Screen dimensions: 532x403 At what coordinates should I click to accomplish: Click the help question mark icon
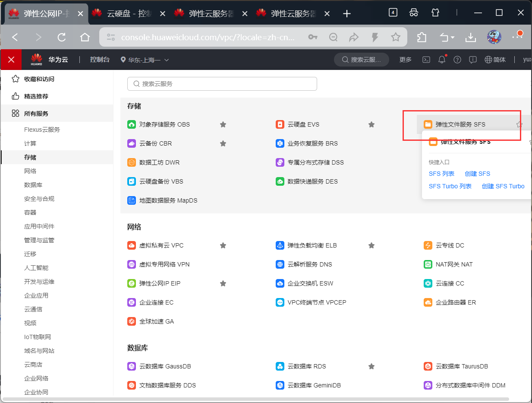click(x=457, y=60)
